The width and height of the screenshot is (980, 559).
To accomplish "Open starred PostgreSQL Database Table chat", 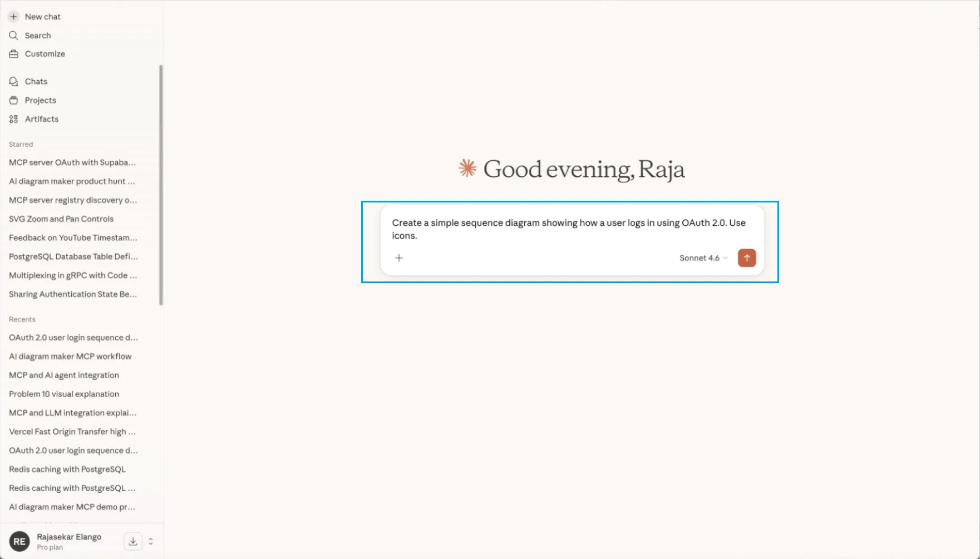I will click(x=73, y=257).
